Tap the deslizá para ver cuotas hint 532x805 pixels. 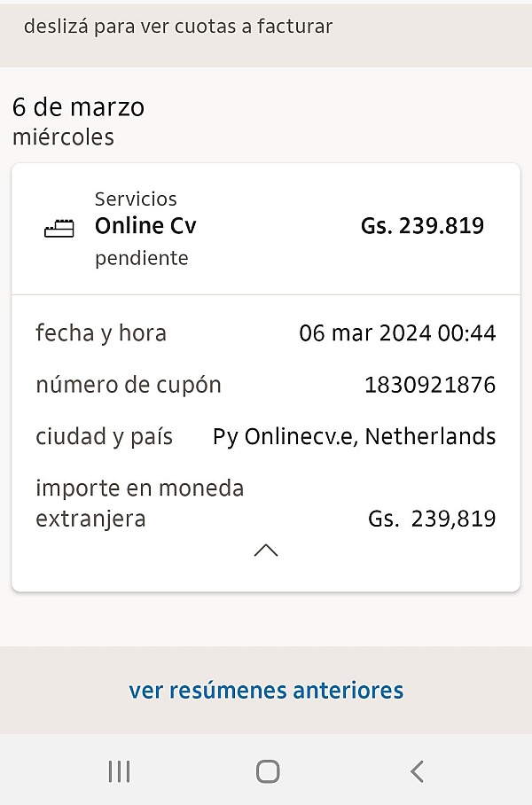tap(178, 26)
